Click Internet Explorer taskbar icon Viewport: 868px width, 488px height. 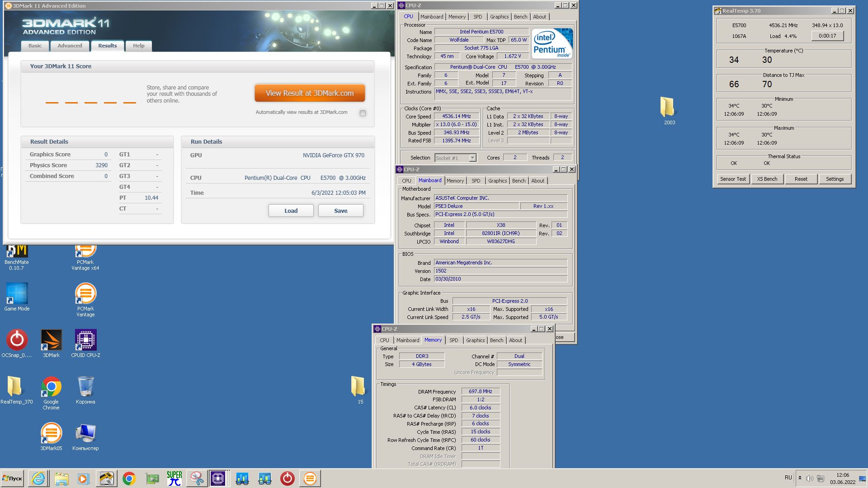38,479
